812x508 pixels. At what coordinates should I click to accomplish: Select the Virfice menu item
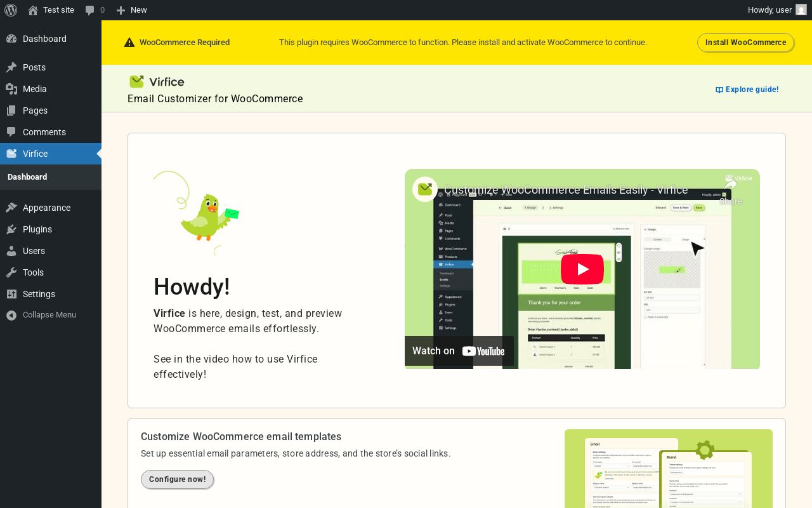click(x=51, y=154)
